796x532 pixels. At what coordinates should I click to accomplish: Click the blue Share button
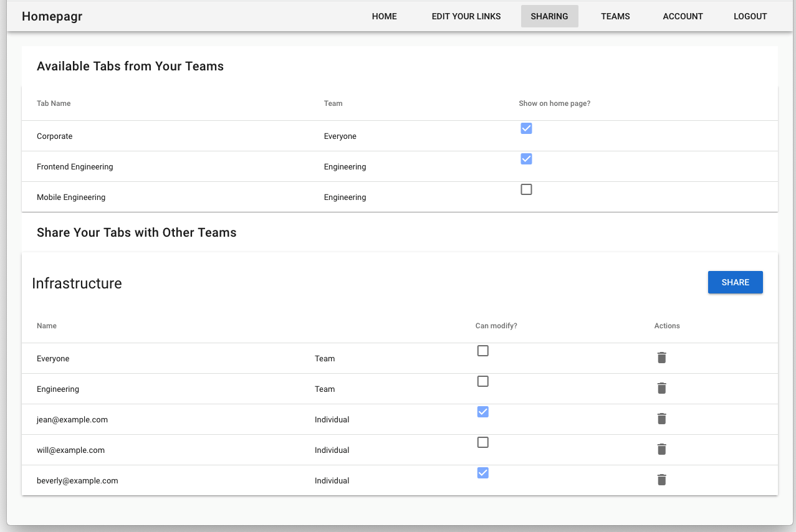coord(735,282)
